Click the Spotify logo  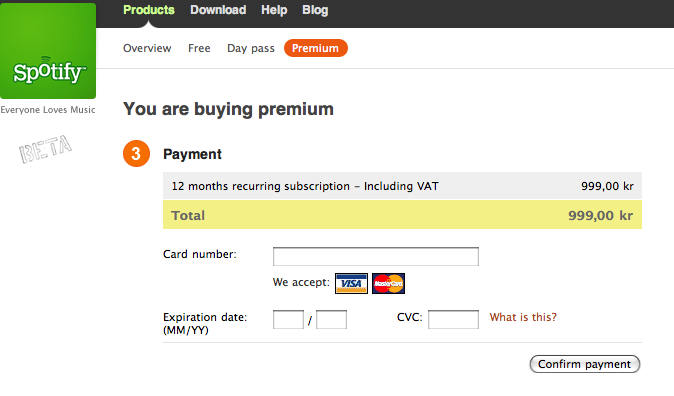[48, 51]
